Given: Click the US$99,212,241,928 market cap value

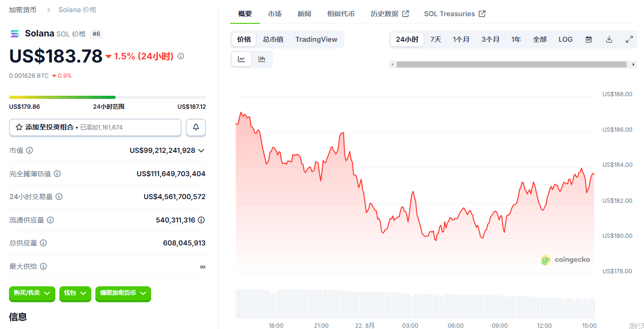Looking at the screenshot, I should click(x=162, y=150).
